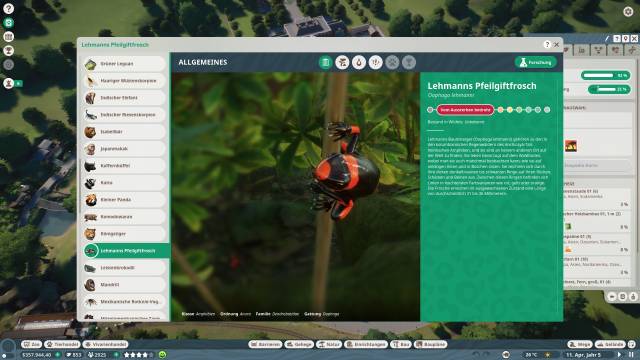Click the second progress bar in background panel
The width and height of the screenshot is (640, 360).
coord(609,89)
